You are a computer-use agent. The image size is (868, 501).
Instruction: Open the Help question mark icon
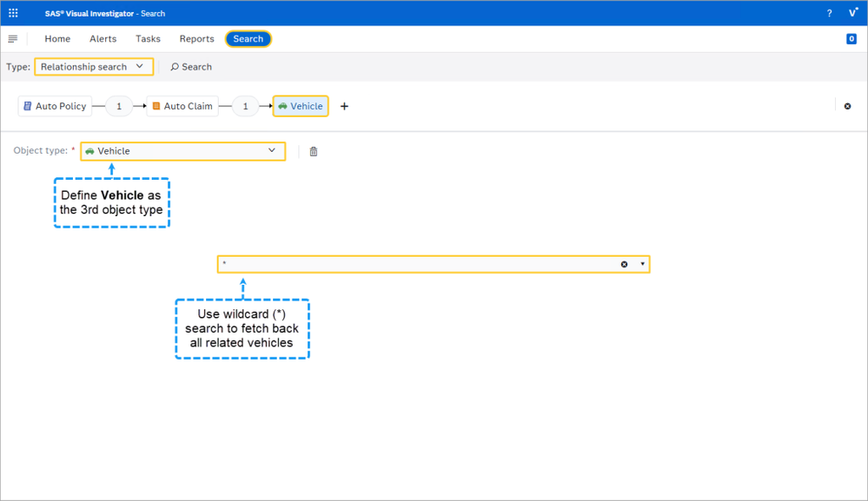[x=829, y=13]
